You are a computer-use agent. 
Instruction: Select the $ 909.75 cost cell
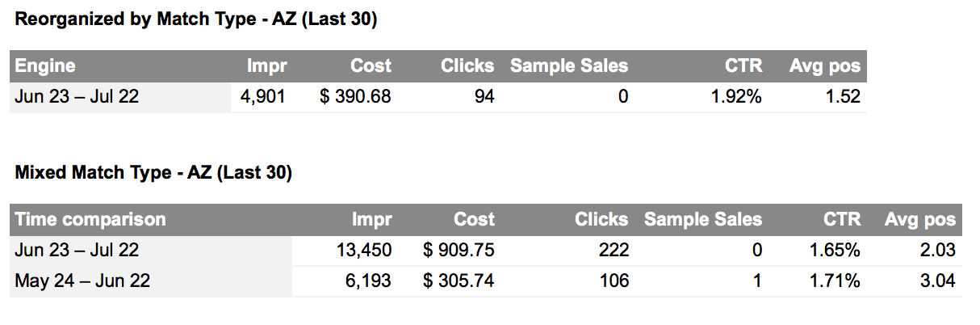click(x=459, y=251)
